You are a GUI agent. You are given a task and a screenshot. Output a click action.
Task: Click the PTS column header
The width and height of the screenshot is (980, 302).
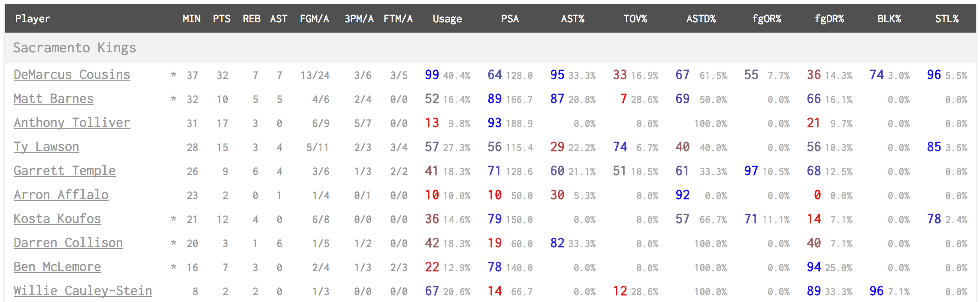pos(221,19)
